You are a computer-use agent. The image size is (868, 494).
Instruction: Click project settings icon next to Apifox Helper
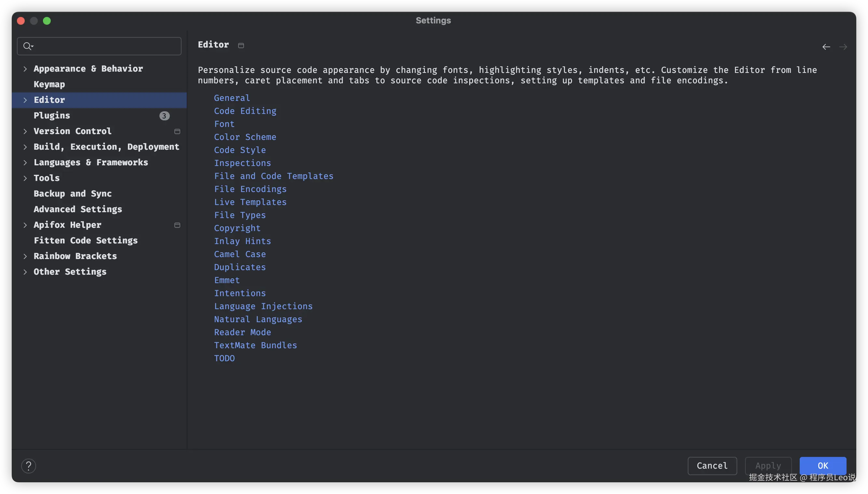click(177, 225)
